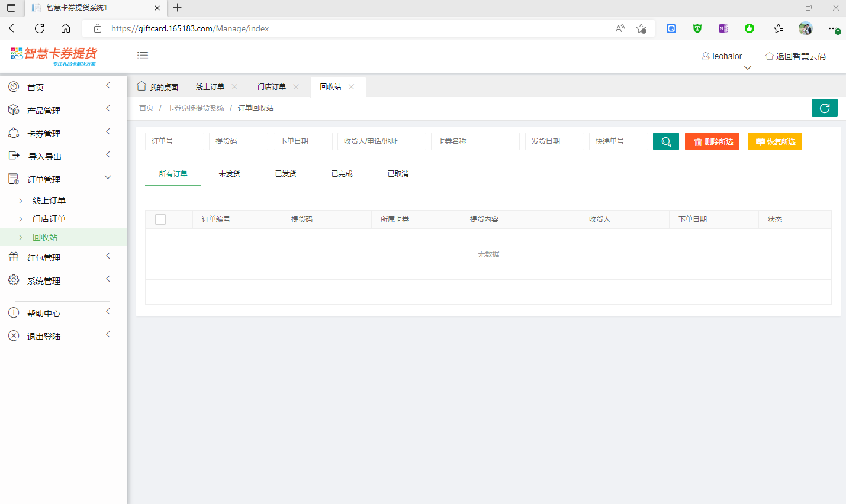This screenshot has width=846, height=504.
Task: Click the yellow 恢复所选 button
Action: [x=774, y=141]
